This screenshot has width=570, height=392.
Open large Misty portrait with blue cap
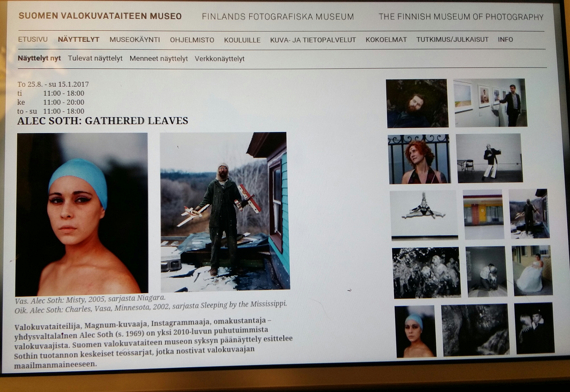pyautogui.click(x=82, y=214)
